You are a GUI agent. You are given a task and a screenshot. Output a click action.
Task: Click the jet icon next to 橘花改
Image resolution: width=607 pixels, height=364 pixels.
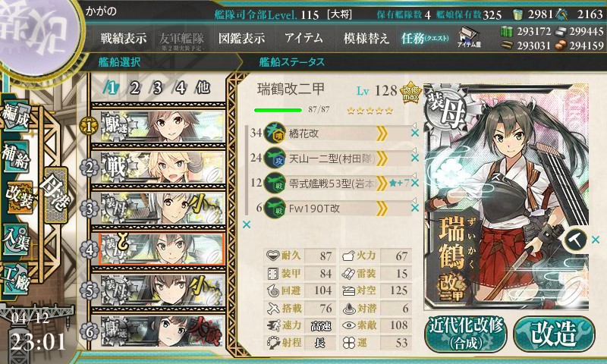275,133
